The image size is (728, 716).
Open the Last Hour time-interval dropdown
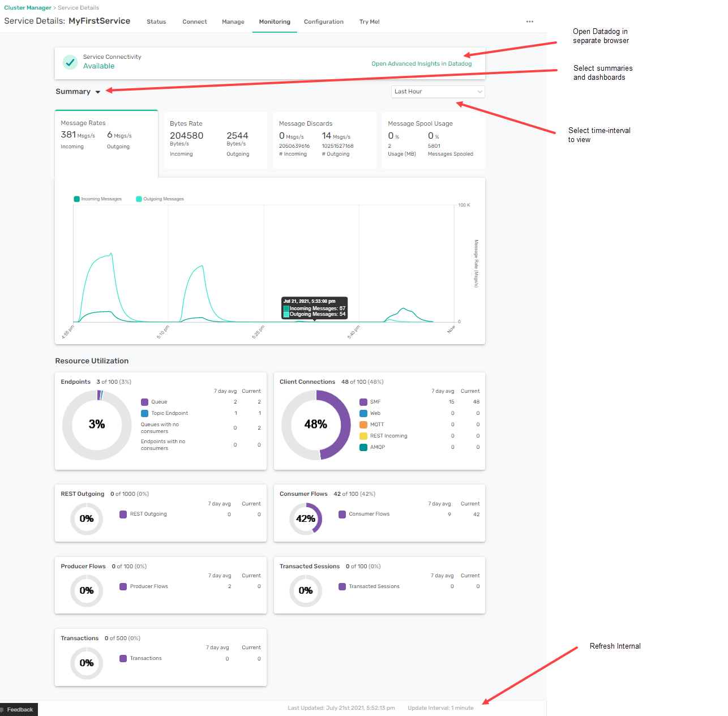[438, 92]
